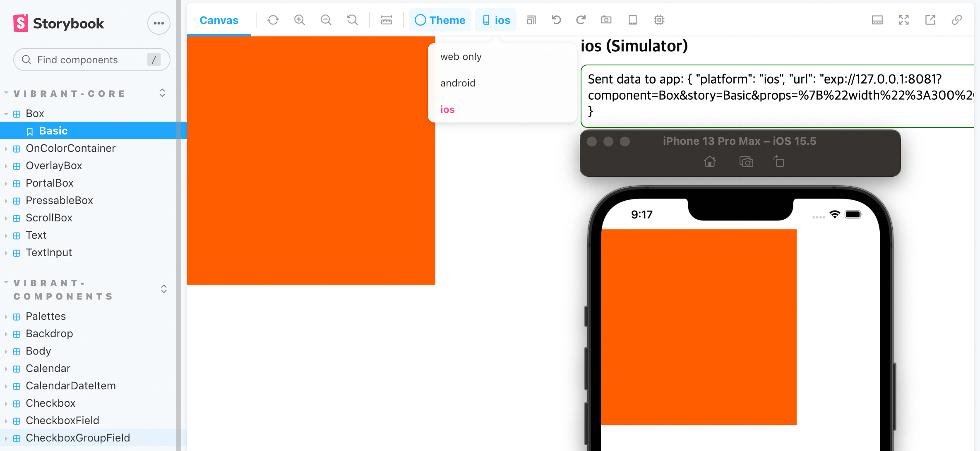980x451 pixels.
Task: Open the Checkbox component in sidebar
Action: [x=50, y=403]
